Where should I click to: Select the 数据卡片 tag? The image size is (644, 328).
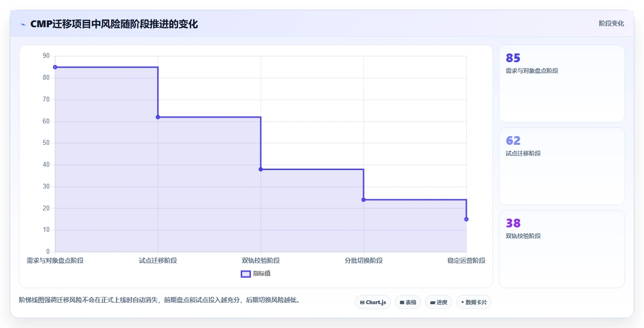[x=474, y=302]
